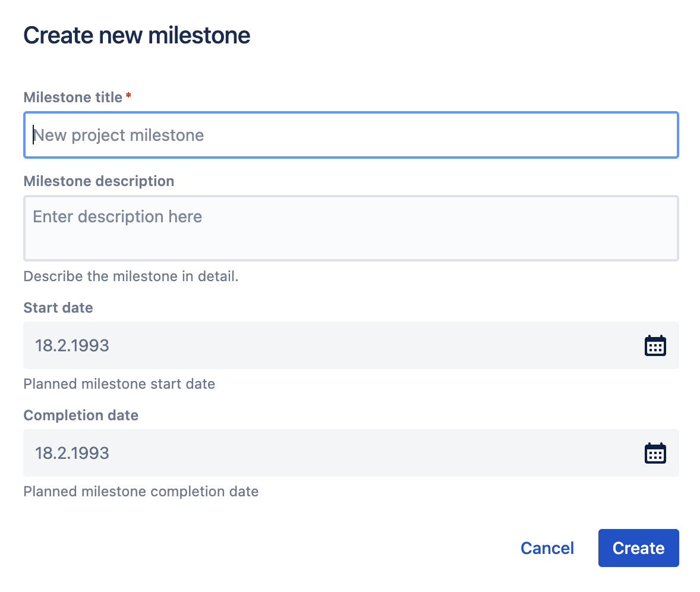Click the "Milestone description" label

(x=99, y=181)
